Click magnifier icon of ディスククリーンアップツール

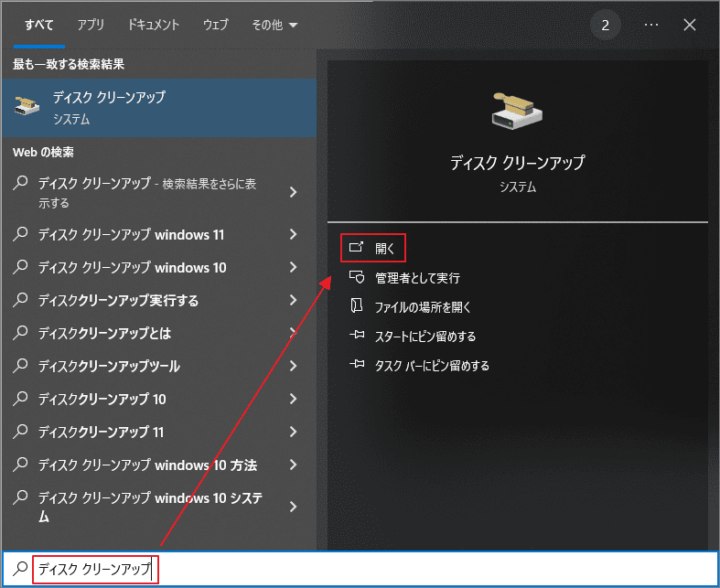[x=20, y=366]
